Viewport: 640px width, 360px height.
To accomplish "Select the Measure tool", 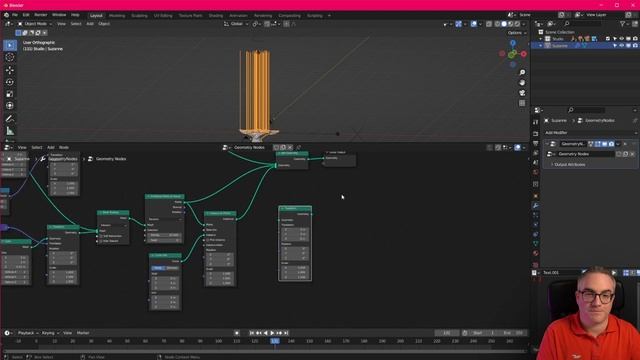I will (10, 131).
